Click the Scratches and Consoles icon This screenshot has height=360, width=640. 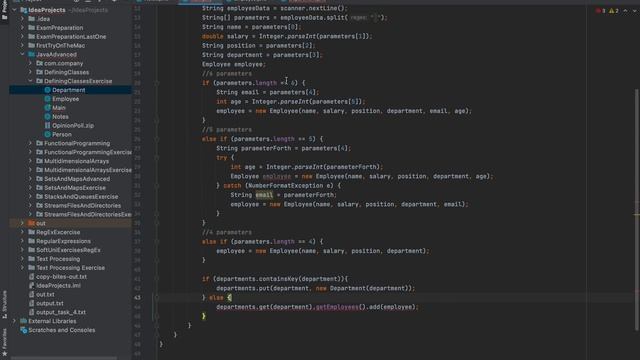[24, 330]
